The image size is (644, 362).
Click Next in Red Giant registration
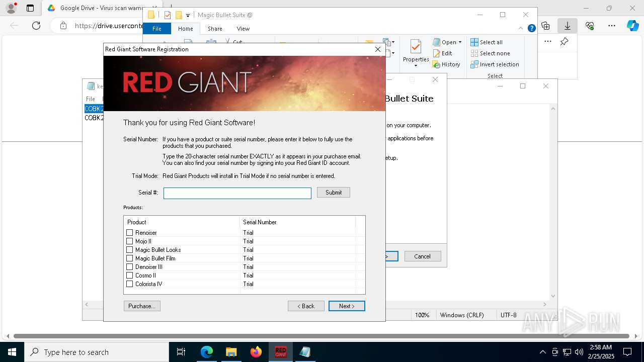[347, 306]
